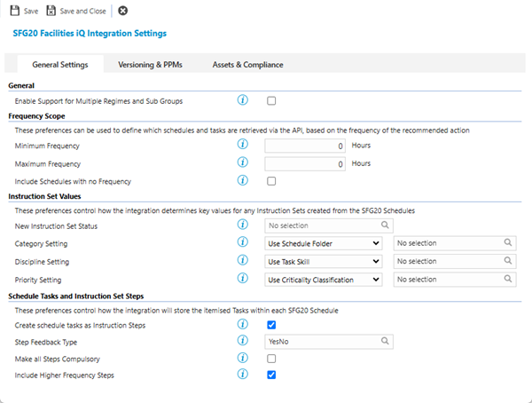
Task: Toggle Include Schedules with no Frequency checkbox
Action: coord(272,181)
